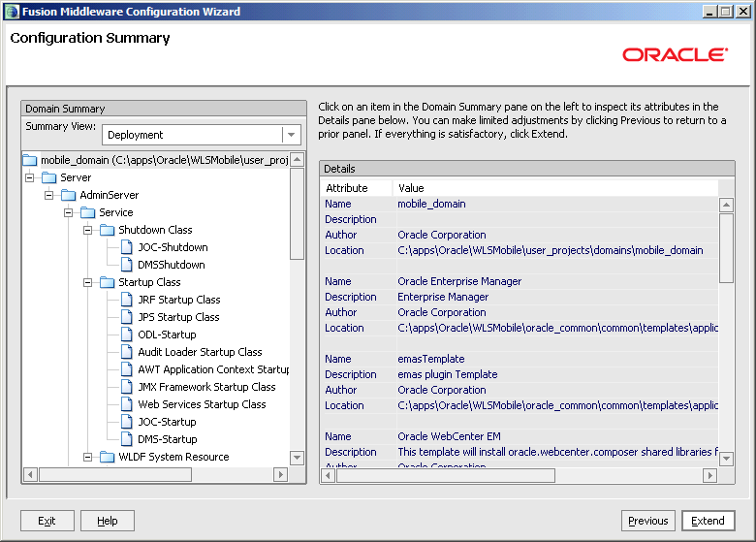Image resolution: width=756 pixels, height=542 pixels.
Task: Go back with the Previous button
Action: 648,521
